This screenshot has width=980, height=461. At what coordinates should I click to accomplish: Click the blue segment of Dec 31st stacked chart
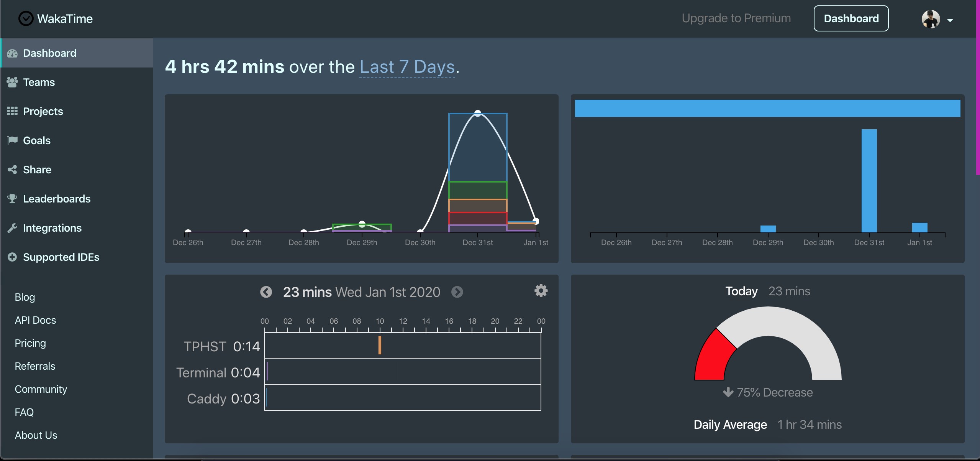point(478,147)
